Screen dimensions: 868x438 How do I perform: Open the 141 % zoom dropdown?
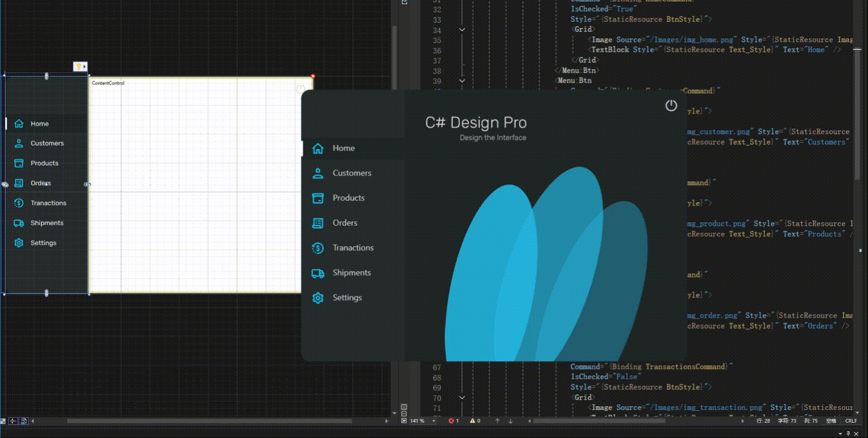click(x=434, y=421)
